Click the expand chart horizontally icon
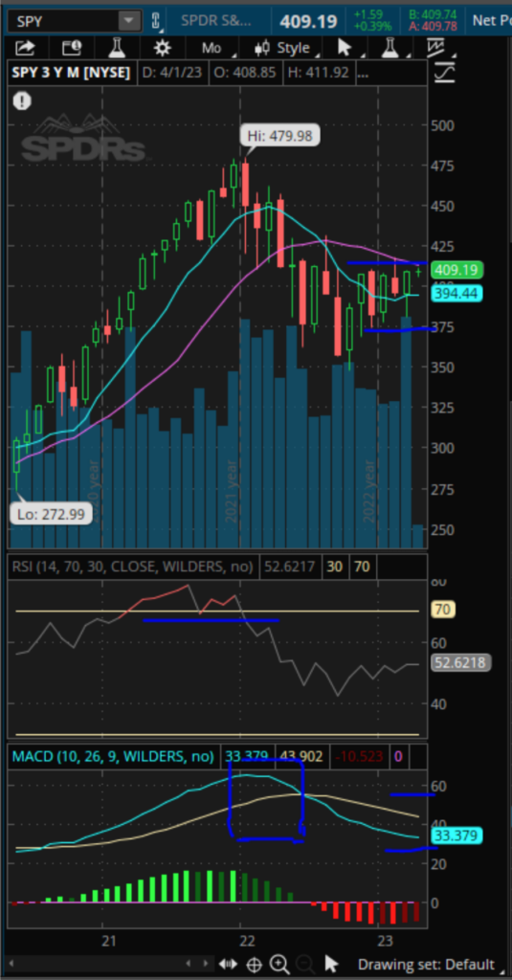 coord(230,963)
